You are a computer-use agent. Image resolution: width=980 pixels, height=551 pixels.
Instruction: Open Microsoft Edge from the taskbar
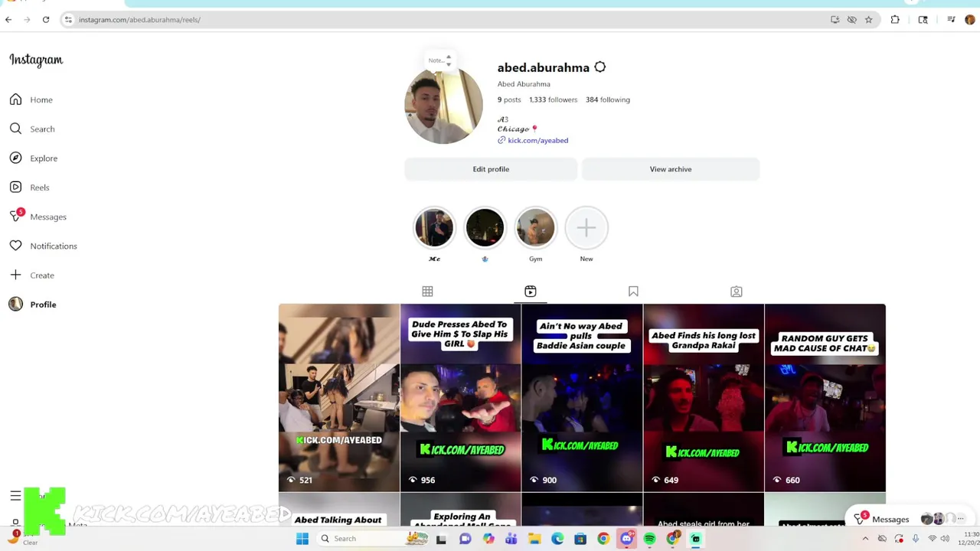[557, 539]
